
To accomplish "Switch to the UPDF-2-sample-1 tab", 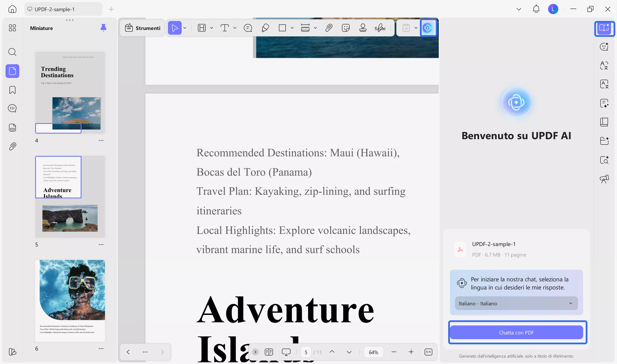I will (x=63, y=9).
